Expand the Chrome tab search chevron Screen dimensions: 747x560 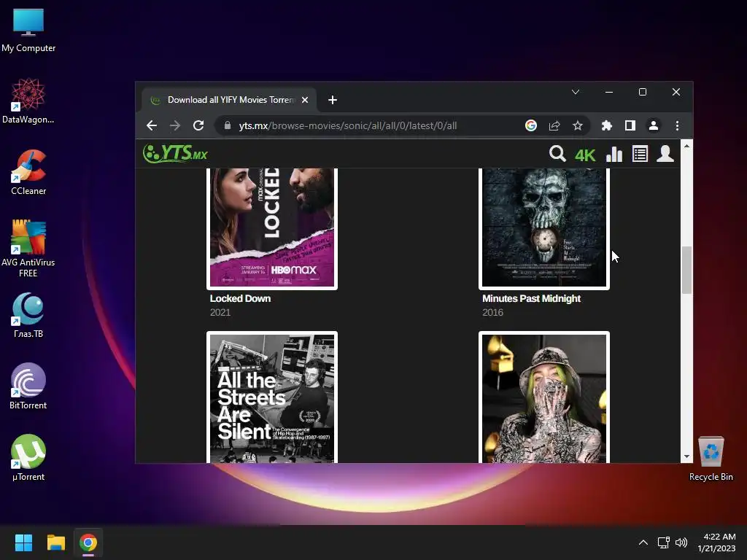pyautogui.click(x=576, y=92)
